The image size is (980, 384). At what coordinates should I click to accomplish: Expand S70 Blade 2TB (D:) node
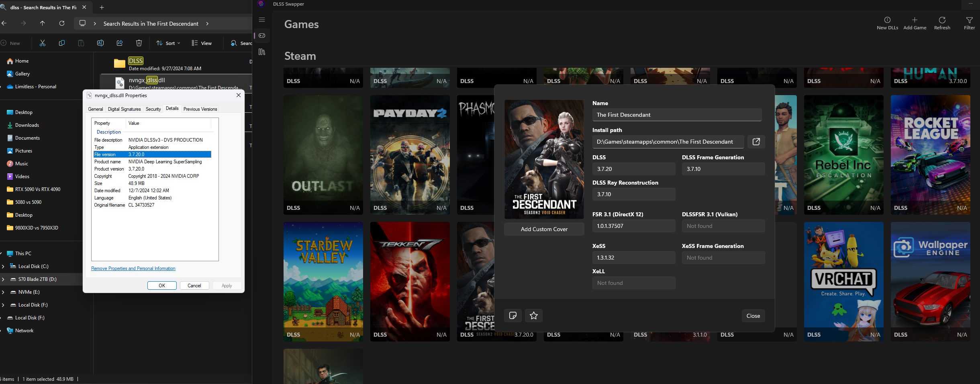pyautogui.click(x=3, y=279)
